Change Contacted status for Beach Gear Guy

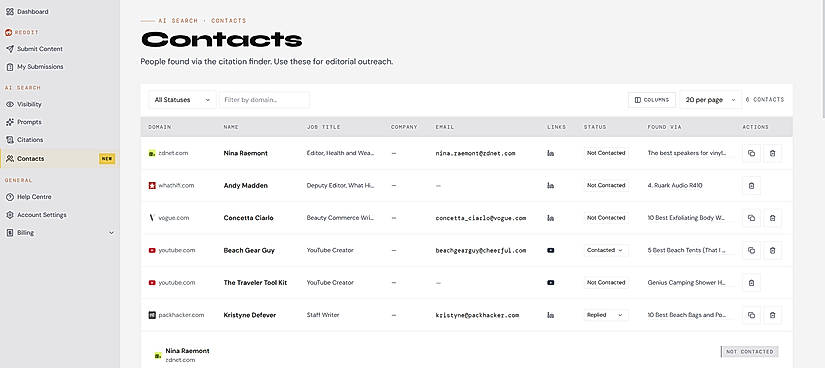click(x=606, y=251)
